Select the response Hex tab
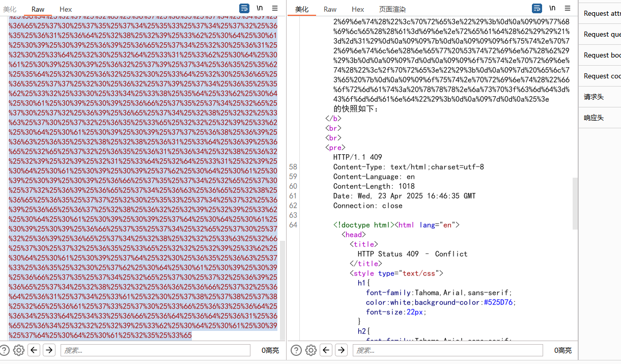Screen dimensions: 621x364 pyautogui.click(x=358, y=9)
